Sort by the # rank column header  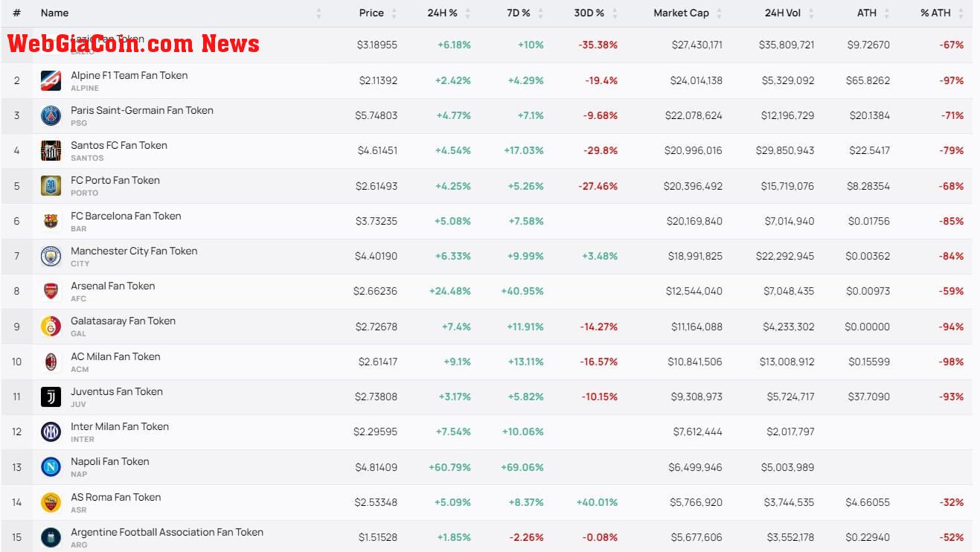[x=16, y=13]
